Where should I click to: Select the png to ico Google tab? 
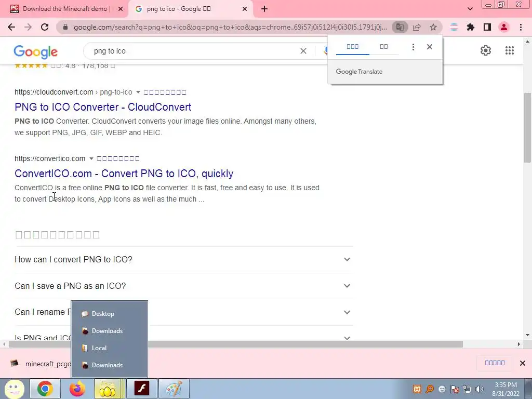(x=191, y=9)
